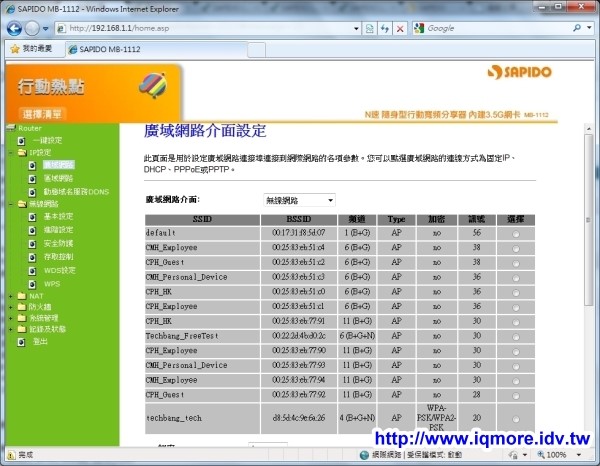Click the Google search magnifier icon
The width and height of the screenshot is (600, 466).
(x=577, y=28)
